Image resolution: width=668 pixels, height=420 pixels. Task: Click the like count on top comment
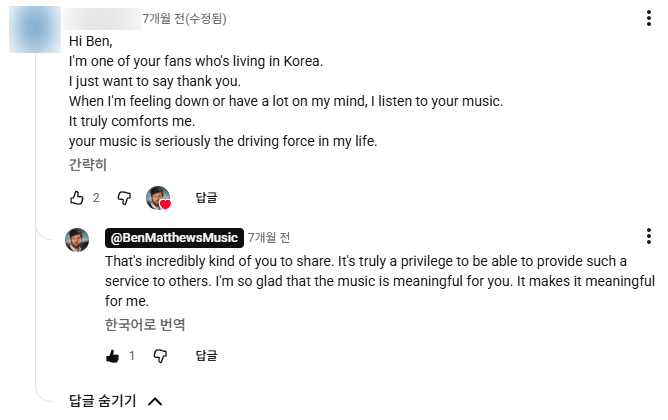click(x=96, y=198)
